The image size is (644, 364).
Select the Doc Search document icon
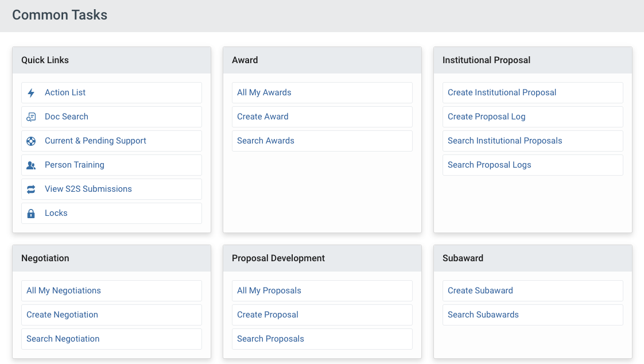(x=31, y=117)
